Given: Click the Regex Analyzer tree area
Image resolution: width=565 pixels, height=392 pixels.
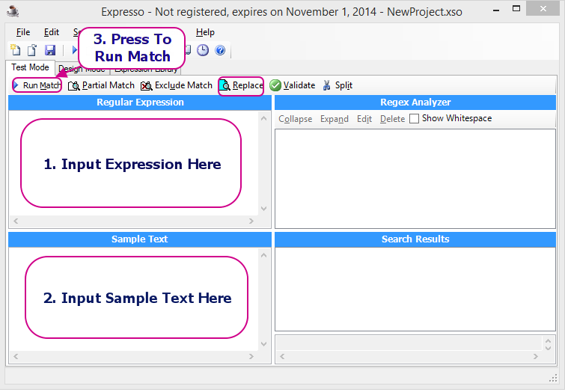Looking at the screenshot, I should (x=415, y=179).
